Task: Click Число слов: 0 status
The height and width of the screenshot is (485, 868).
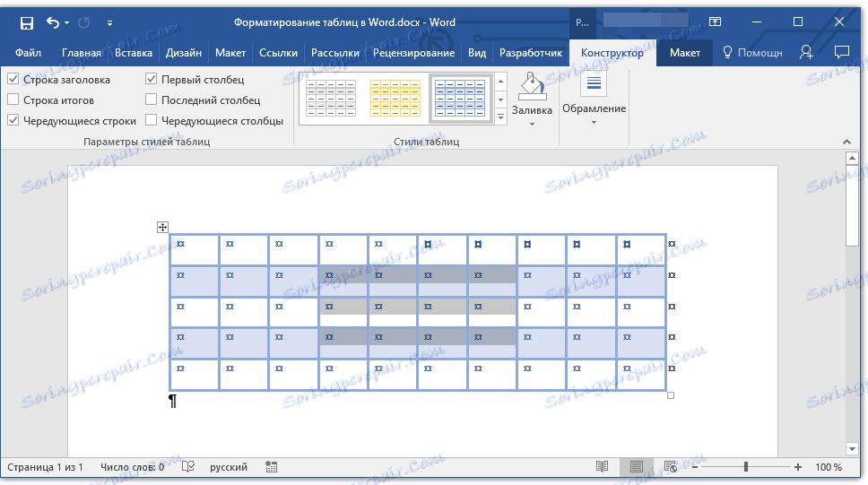Action: point(133,467)
